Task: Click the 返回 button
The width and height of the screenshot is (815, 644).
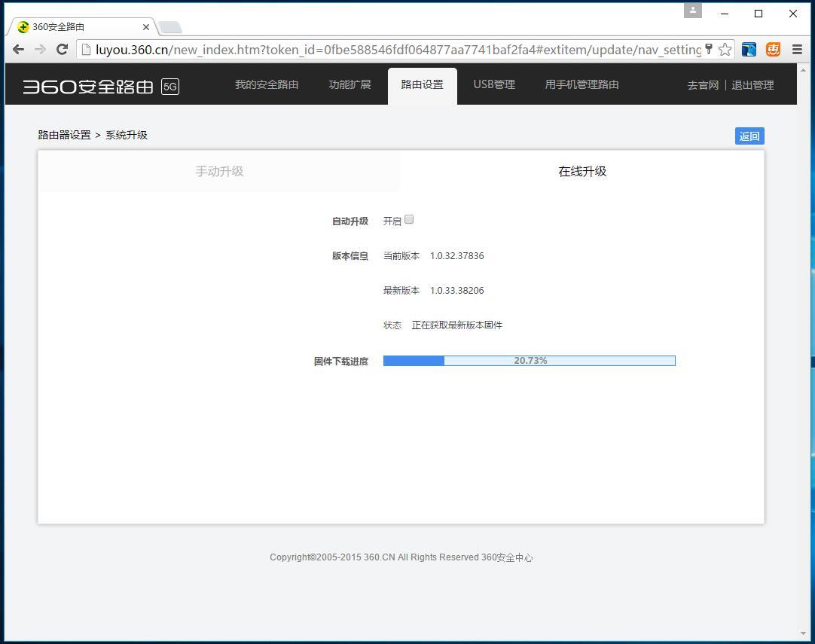Action: [x=749, y=136]
